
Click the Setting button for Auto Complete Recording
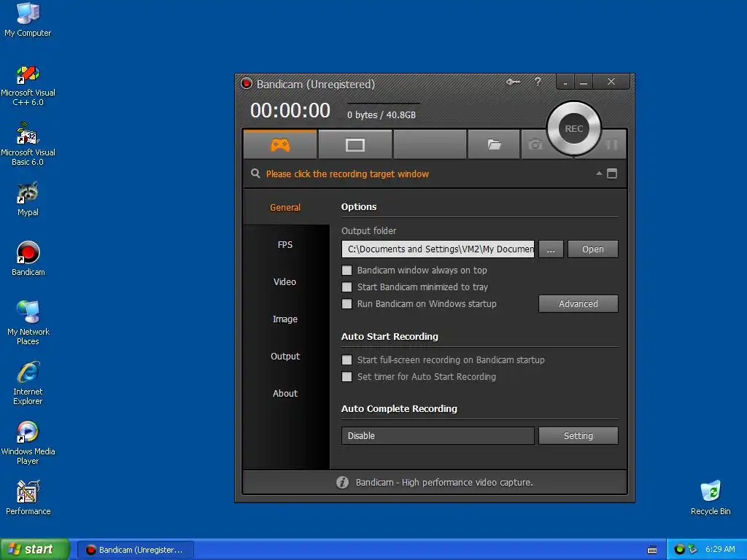(578, 436)
